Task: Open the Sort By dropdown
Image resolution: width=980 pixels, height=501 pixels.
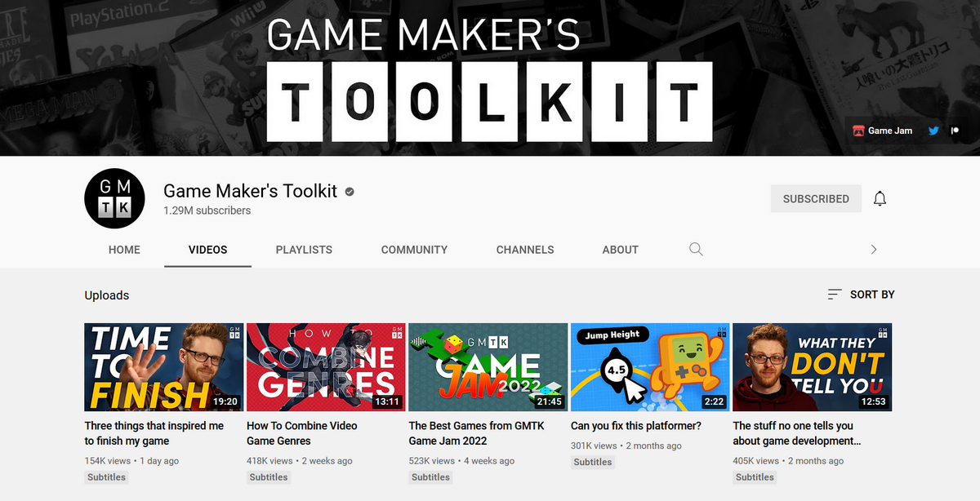Action: click(x=861, y=295)
